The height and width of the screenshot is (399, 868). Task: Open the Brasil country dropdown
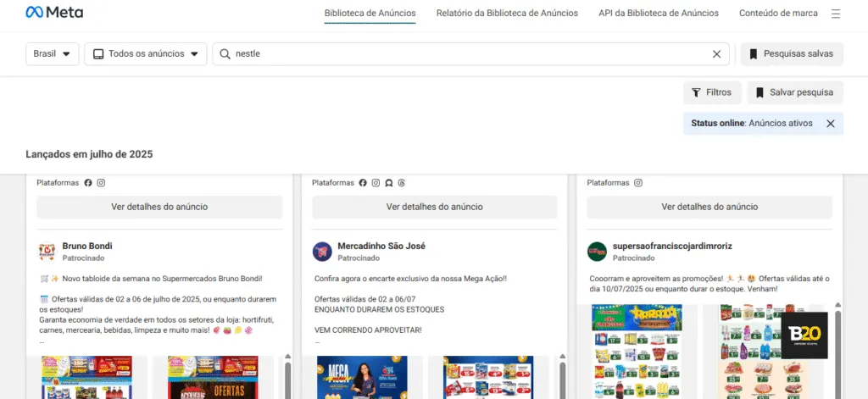(52, 54)
